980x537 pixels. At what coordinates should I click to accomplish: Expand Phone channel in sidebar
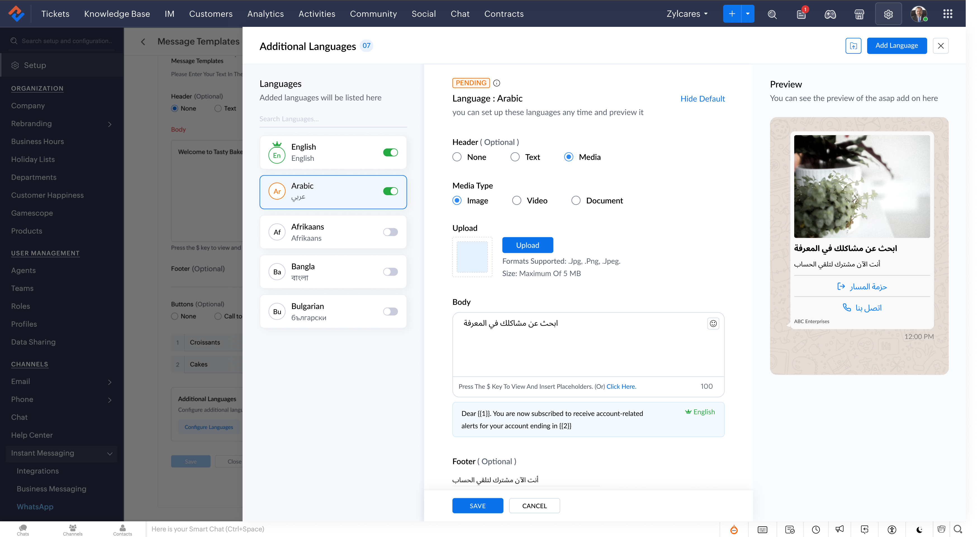point(110,400)
